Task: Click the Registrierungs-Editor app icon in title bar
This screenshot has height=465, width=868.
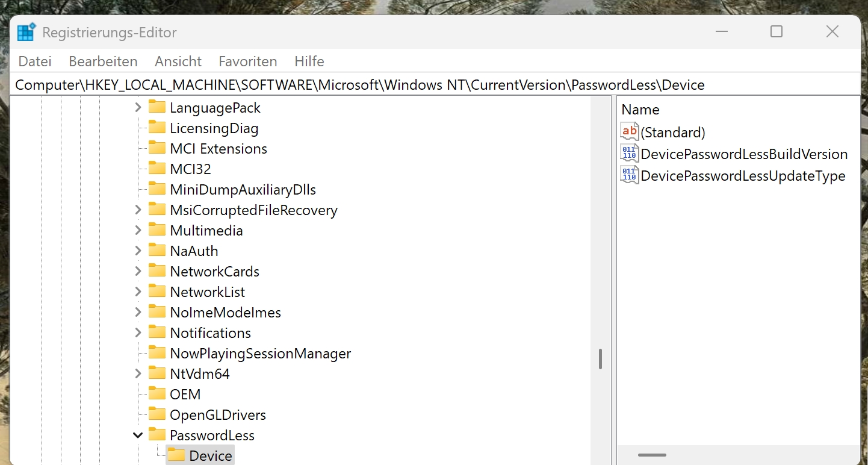Action: [x=26, y=32]
